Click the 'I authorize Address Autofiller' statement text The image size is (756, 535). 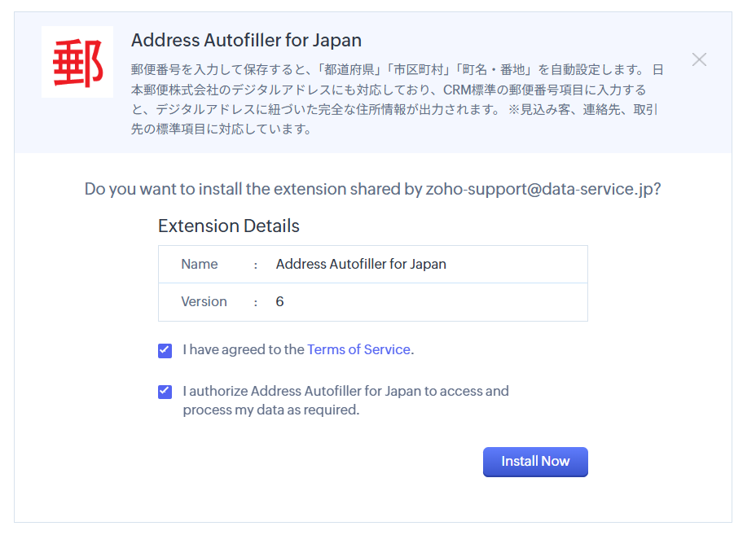(x=345, y=400)
